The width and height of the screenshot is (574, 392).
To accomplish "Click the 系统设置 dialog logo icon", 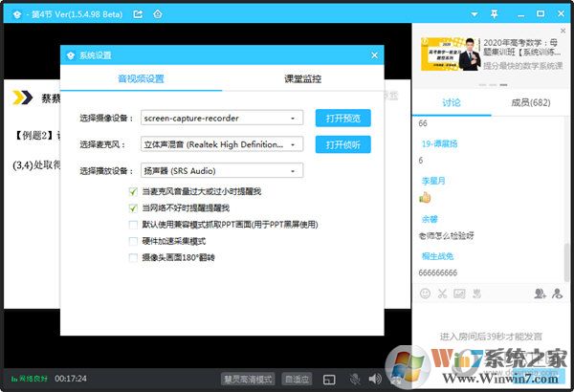I will click(x=71, y=55).
